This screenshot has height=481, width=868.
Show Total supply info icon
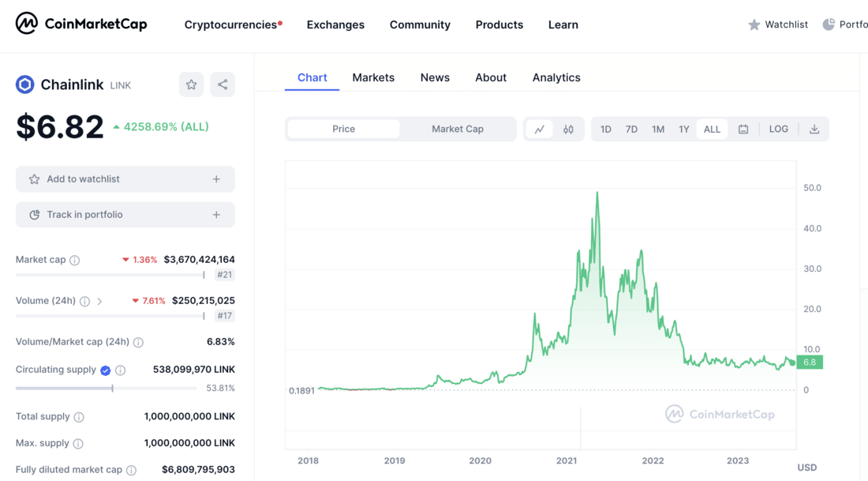point(79,417)
